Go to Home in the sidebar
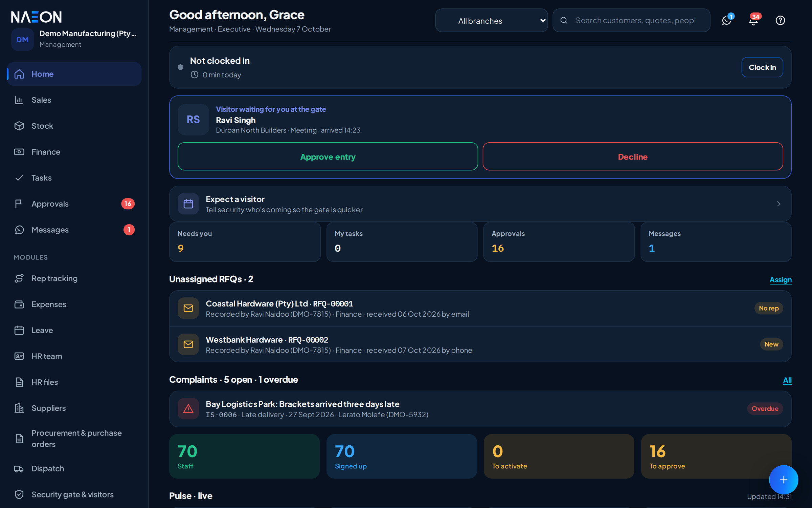The image size is (812, 508). 74,74
